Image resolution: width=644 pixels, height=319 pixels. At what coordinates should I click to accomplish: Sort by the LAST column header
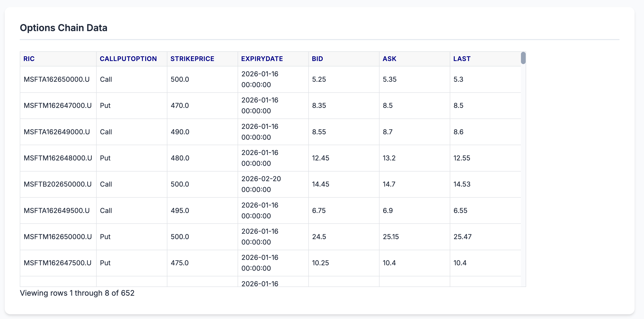(x=462, y=59)
